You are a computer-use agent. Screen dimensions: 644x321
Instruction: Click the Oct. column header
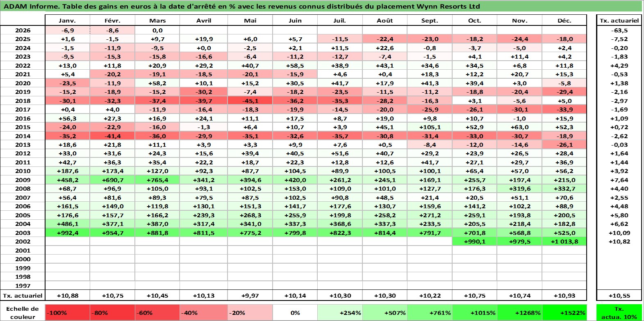pyautogui.click(x=474, y=20)
